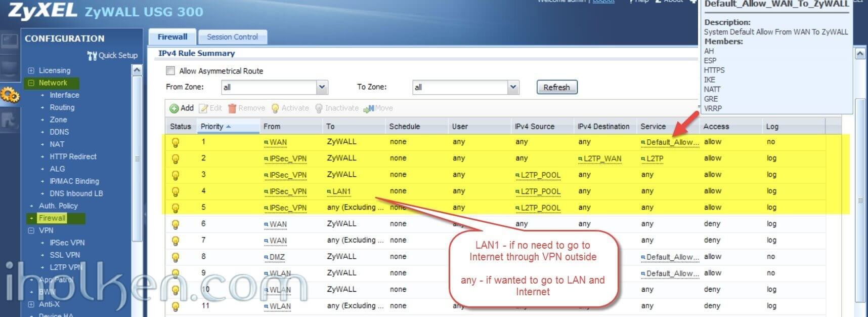
Task: Toggle status bulb of rule 2
Action: point(176,158)
